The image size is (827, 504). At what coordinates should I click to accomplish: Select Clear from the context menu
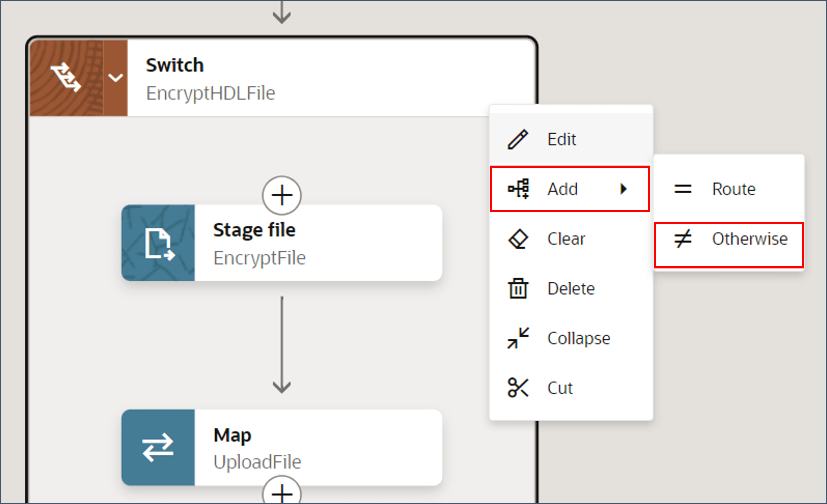(x=571, y=239)
